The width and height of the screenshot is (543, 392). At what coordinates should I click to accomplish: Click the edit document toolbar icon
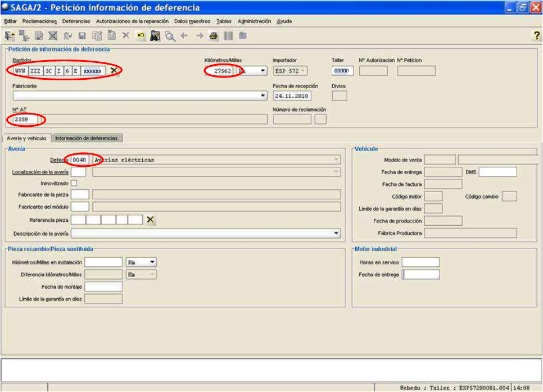tap(39, 35)
